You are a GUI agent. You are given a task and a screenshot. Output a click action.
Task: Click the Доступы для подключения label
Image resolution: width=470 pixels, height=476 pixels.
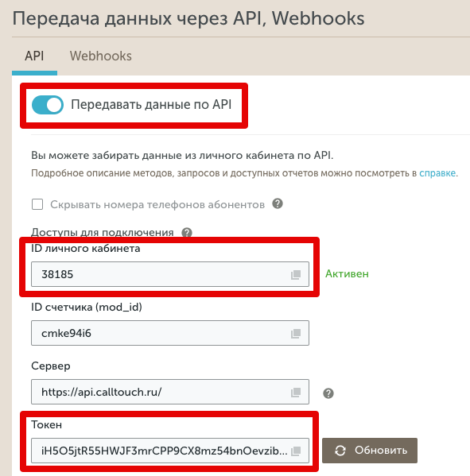coord(103,233)
